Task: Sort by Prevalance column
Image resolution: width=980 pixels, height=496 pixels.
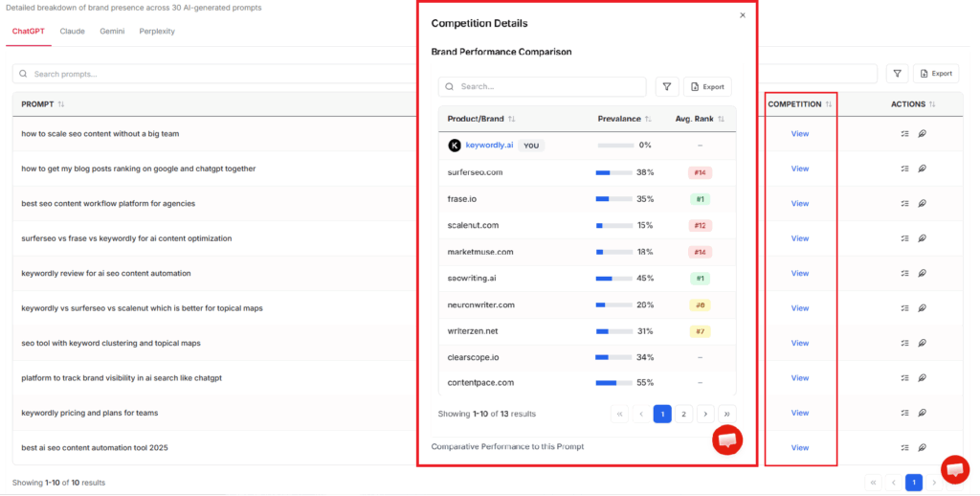Action: pyautogui.click(x=648, y=119)
